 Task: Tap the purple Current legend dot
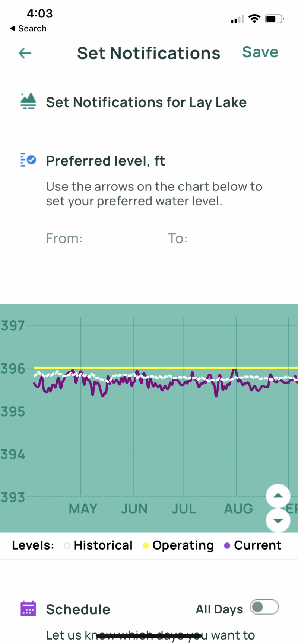pyautogui.click(x=227, y=546)
